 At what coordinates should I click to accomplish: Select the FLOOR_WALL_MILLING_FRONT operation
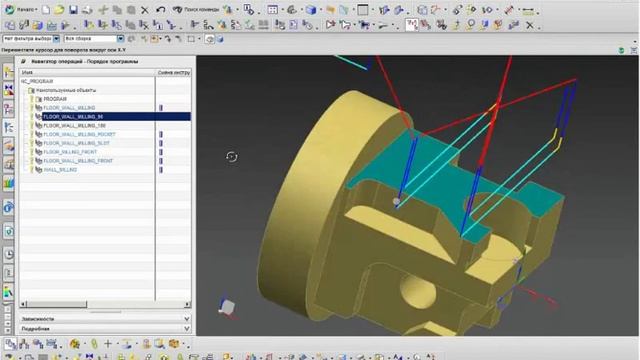78,161
